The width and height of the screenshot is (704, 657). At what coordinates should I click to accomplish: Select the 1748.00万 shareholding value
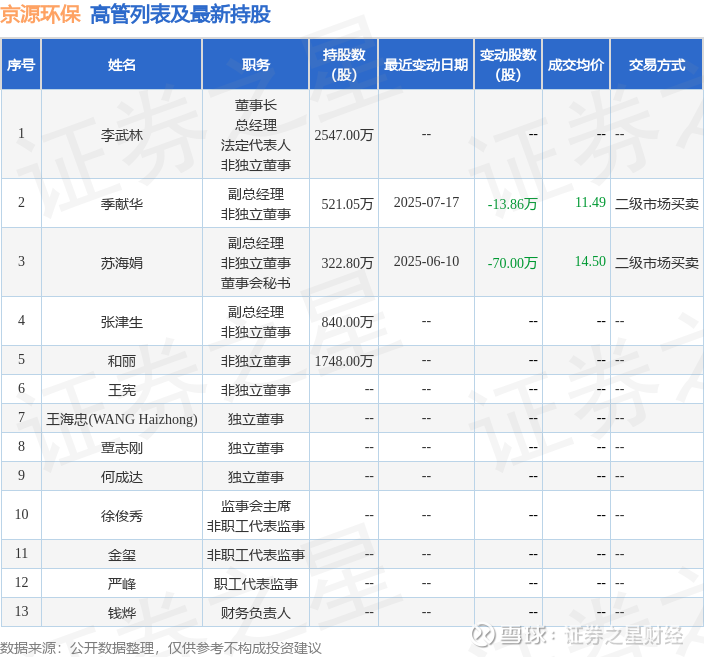point(344,361)
